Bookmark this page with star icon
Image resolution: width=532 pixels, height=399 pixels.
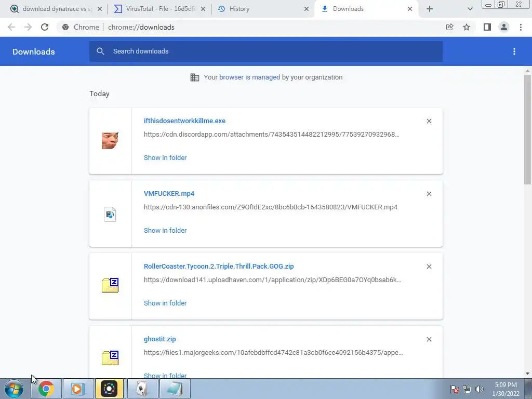pos(467,27)
